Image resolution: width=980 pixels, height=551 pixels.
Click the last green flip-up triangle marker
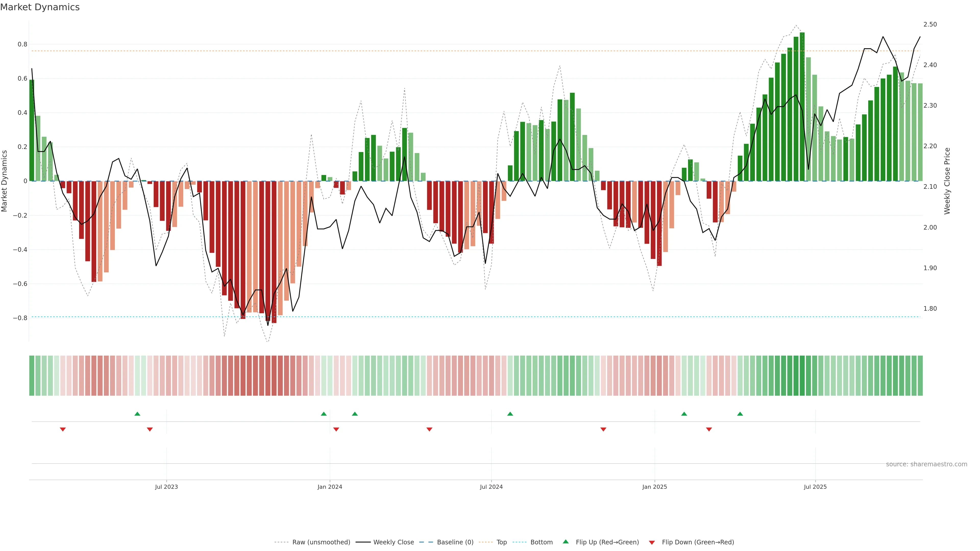(x=740, y=414)
